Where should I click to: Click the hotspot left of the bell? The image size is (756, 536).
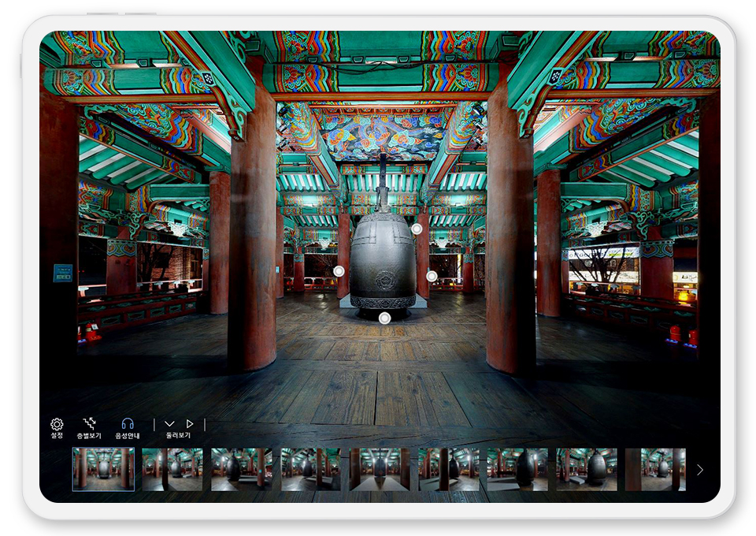[339, 270]
